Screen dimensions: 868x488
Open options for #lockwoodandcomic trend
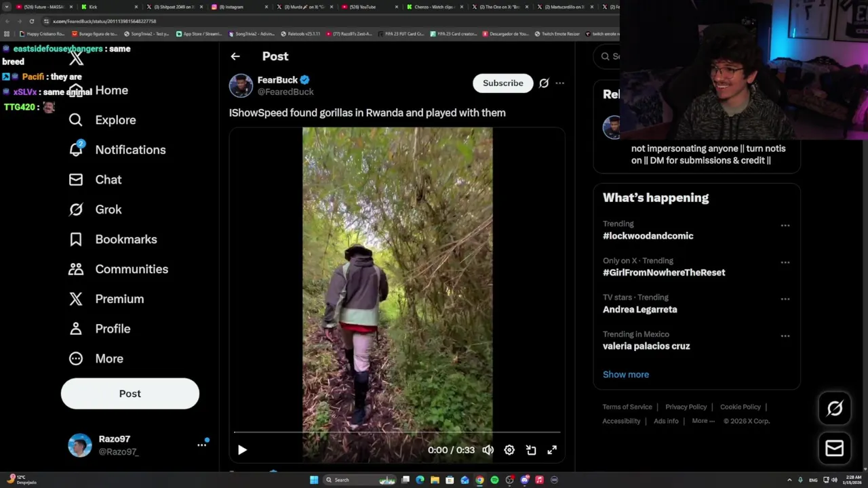[x=785, y=226]
